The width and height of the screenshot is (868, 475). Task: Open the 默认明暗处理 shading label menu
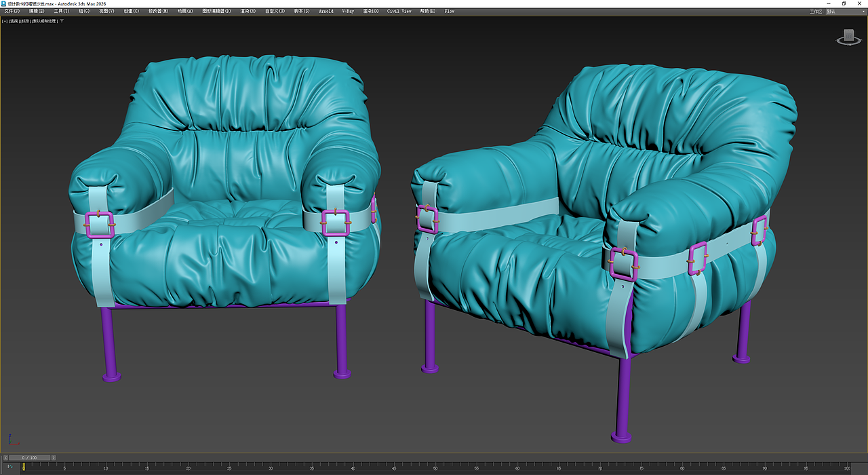point(45,21)
